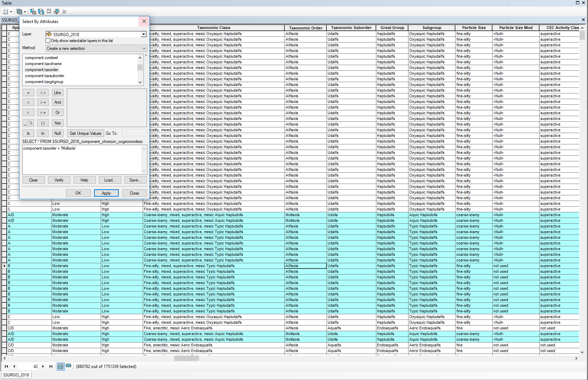
Task: Jump to the last record
Action: tap(51, 367)
